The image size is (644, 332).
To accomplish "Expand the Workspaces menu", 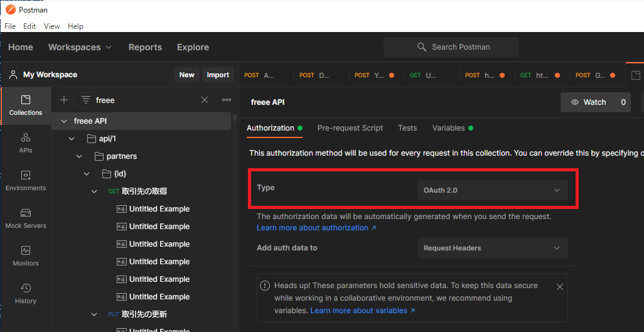I will (x=80, y=47).
